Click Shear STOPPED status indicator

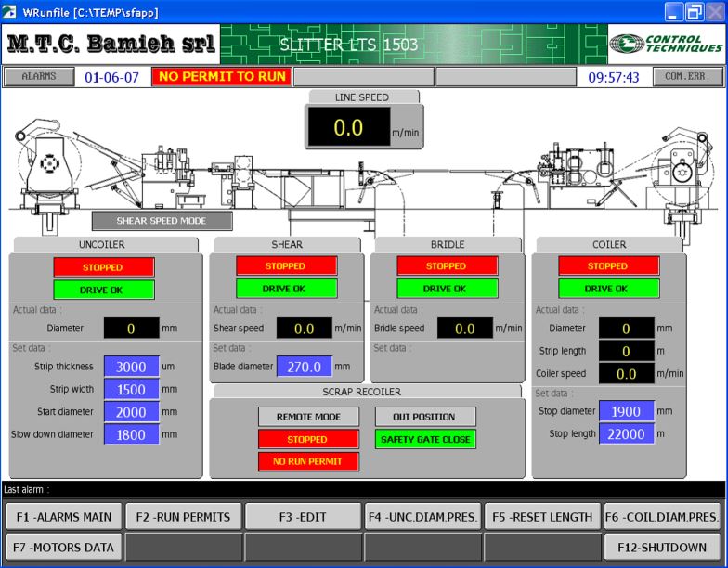pos(286,265)
